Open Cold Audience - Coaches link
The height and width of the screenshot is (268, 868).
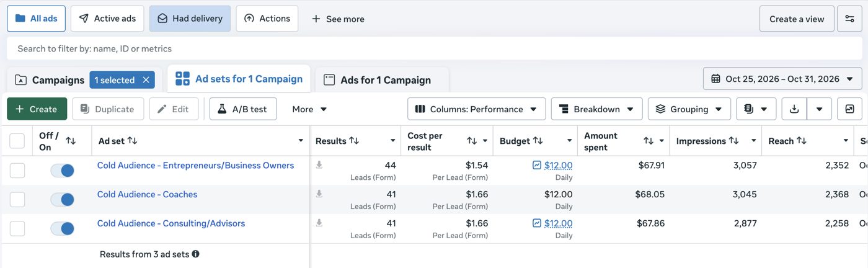pyautogui.click(x=147, y=194)
